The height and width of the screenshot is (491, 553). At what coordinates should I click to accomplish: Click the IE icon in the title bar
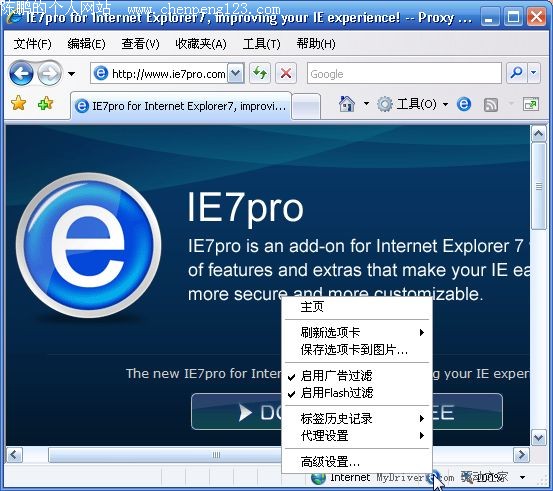click(14, 18)
